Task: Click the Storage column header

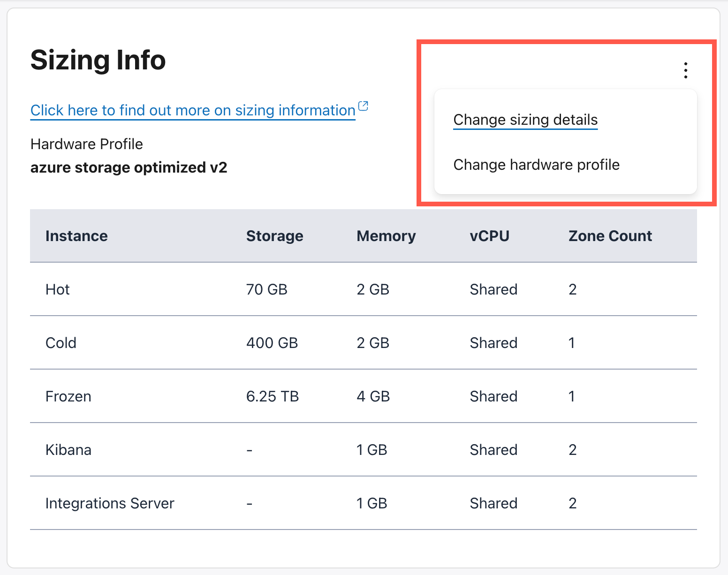Action: coord(274,236)
